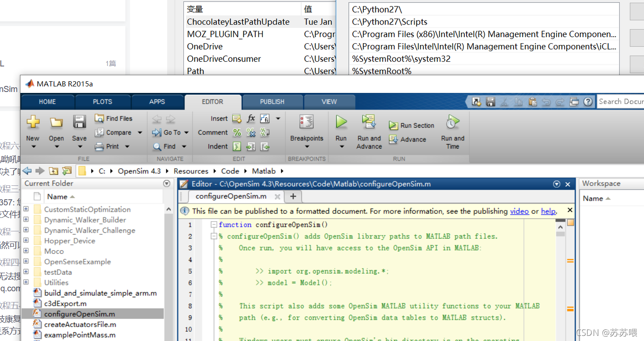The height and width of the screenshot is (341, 644).
Task: Click the Compare files button
Action: pyautogui.click(x=114, y=132)
